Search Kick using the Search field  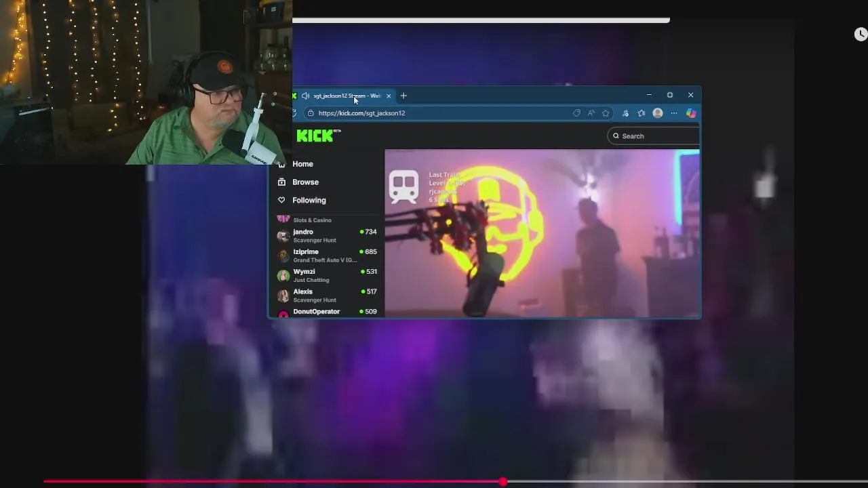654,136
